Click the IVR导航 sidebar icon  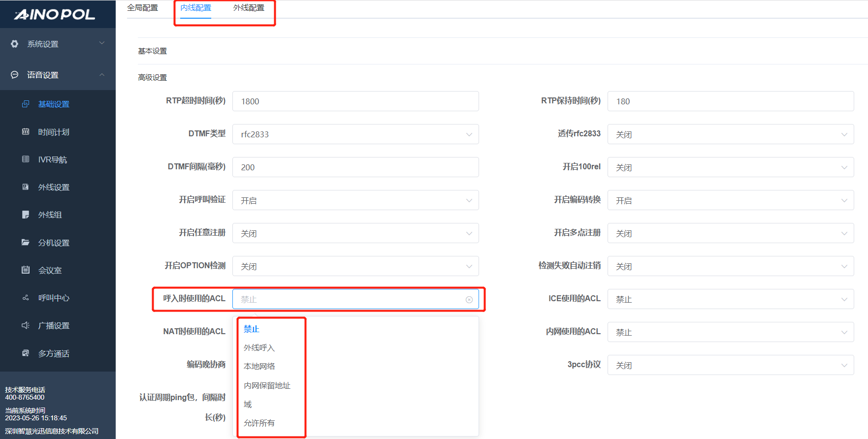[x=26, y=159]
